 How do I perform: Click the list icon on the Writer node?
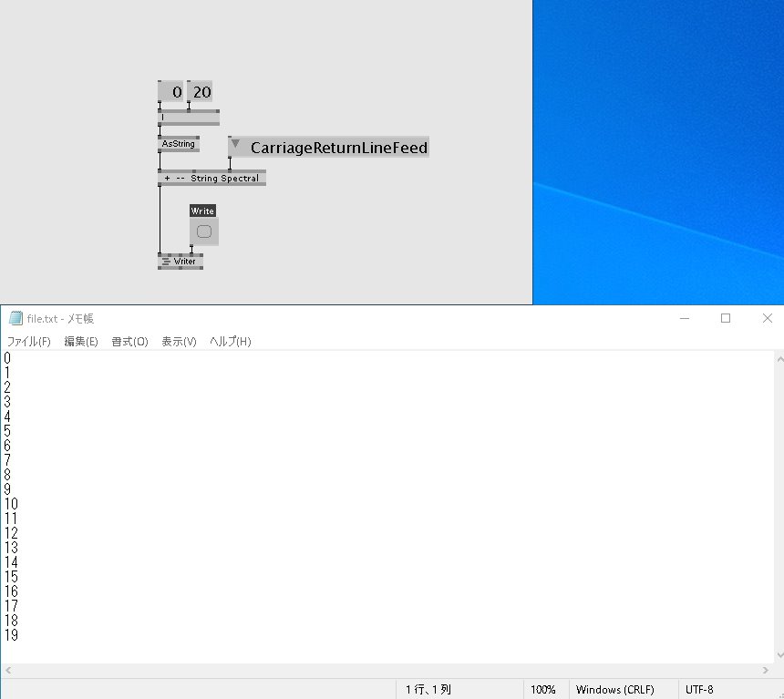(x=166, y=262)
